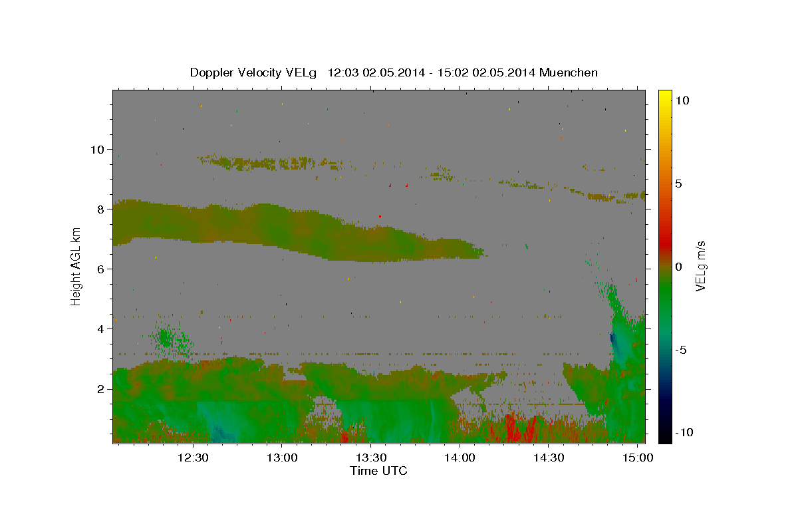Click the colorbar tick label 0

click(x=678, y=267)
